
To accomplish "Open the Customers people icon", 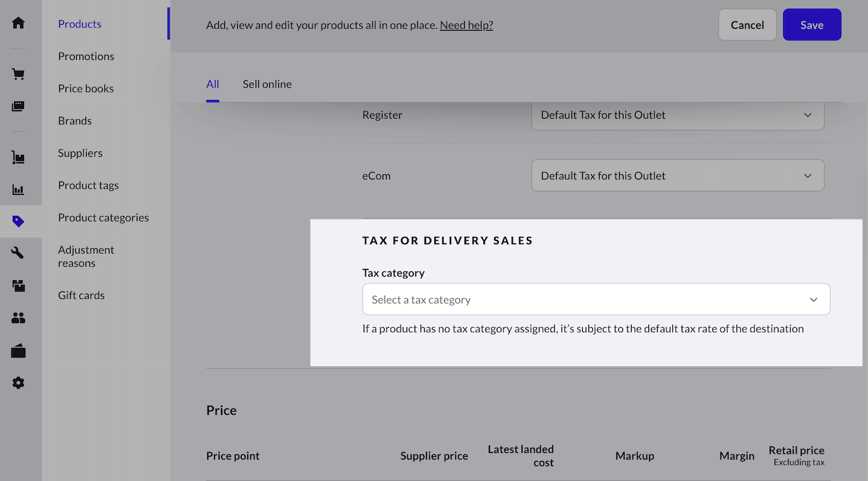I will pyautogui.click(x=18, y=318).
